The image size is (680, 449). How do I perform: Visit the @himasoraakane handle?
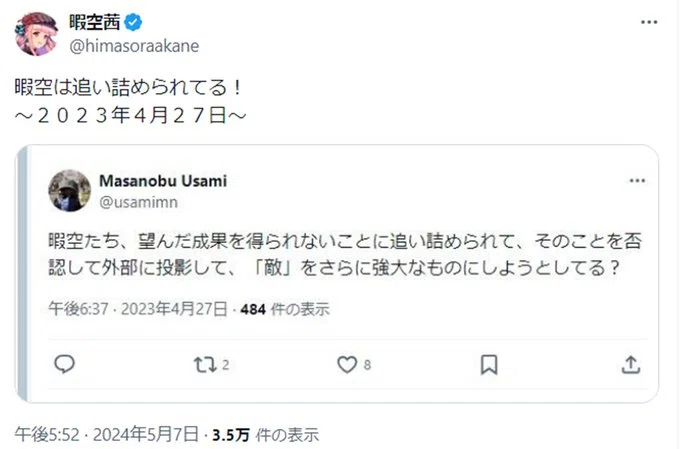[x=134, y=46]
